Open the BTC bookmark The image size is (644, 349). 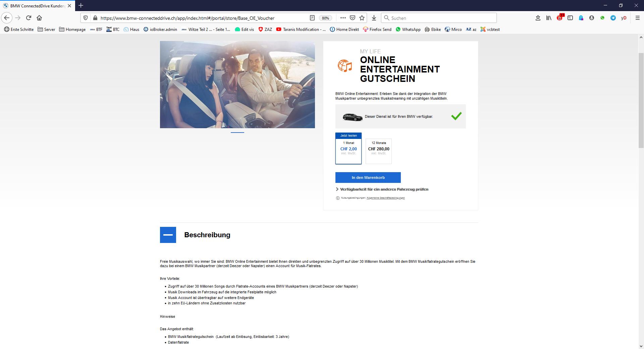(113, 30)
